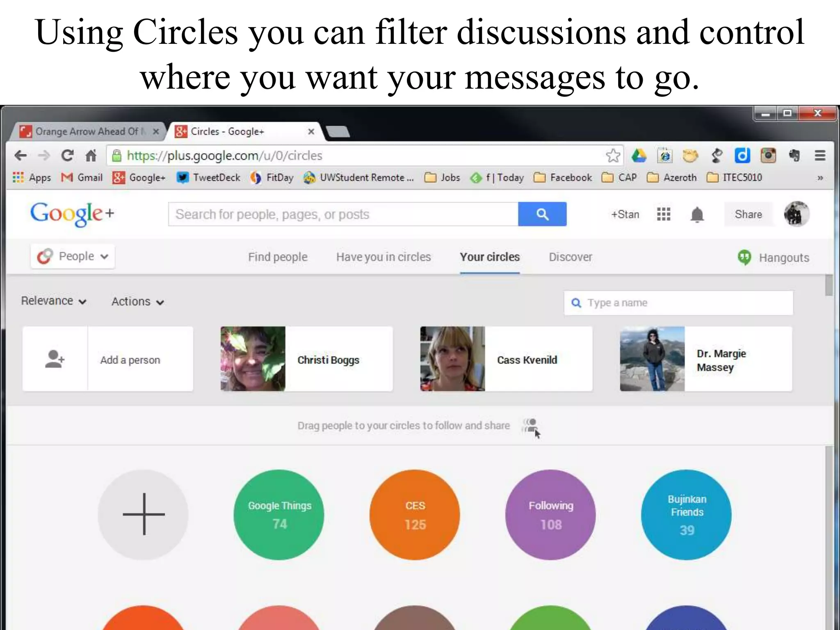Open the Hangouts panel
This screenshot has height=630, width=840.
click(x=774, y=258)
